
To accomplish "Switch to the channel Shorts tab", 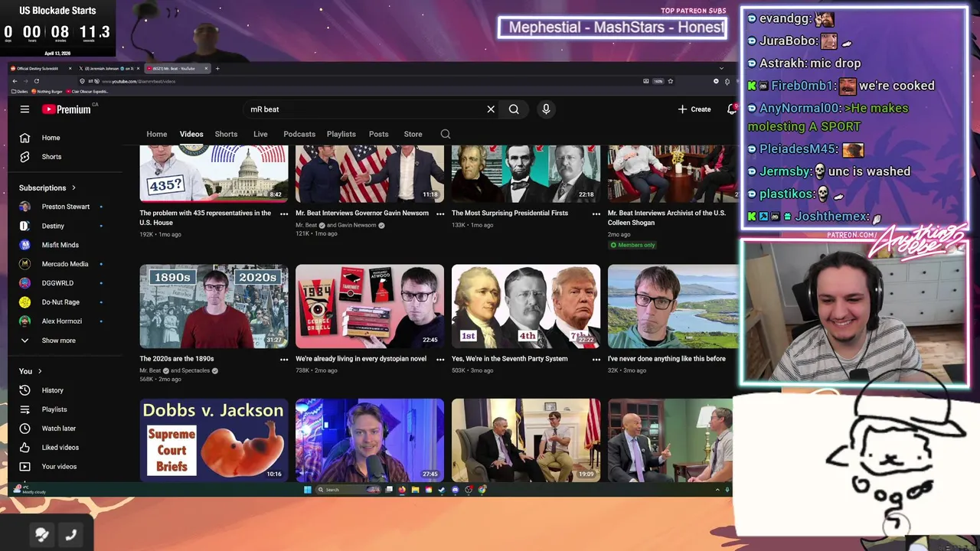I will pos(226,134).
